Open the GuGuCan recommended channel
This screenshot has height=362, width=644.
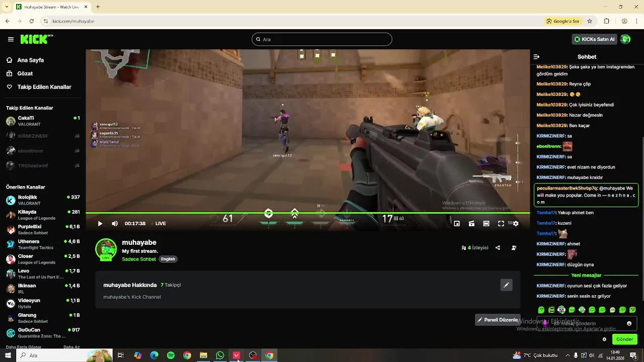43,333
